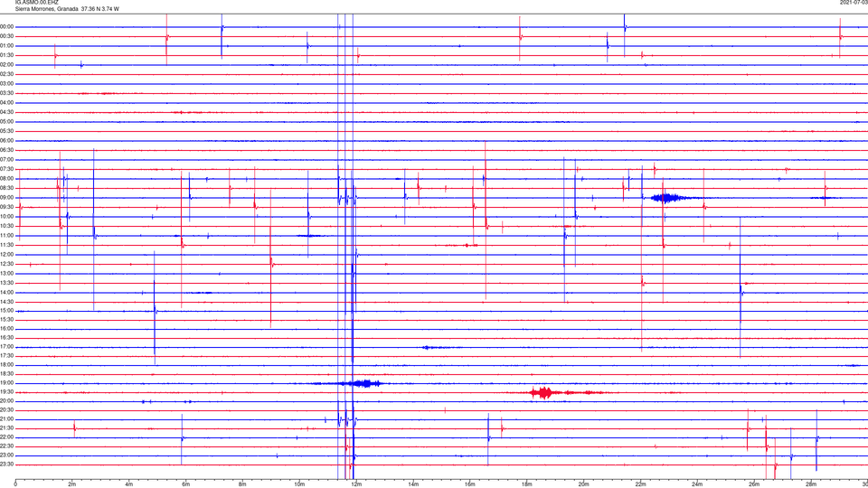
Task: Click the station code IG.ASMO.00.EHZ header
Action: pyautogui.click(x=36, y=3)
